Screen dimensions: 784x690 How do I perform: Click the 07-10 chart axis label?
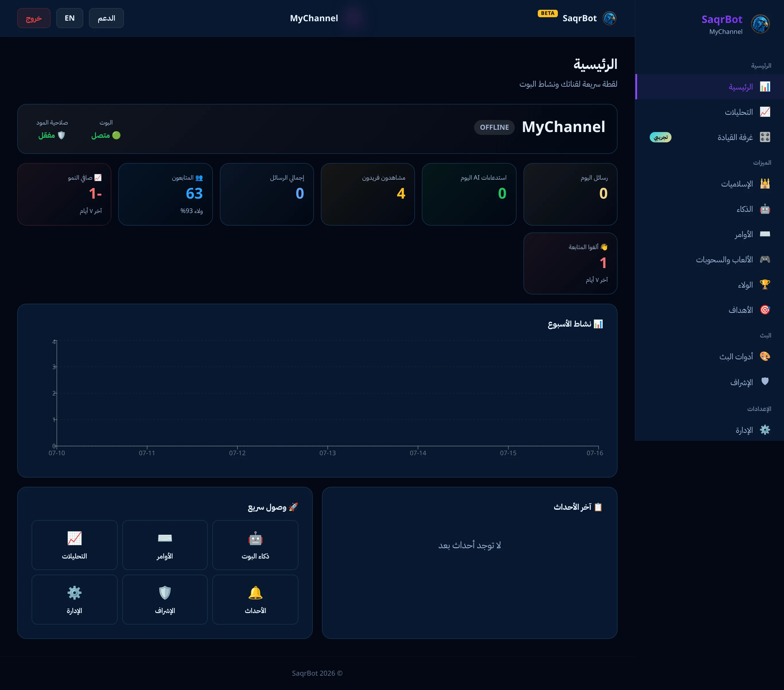pyautogui.click(x=57, y=453)
